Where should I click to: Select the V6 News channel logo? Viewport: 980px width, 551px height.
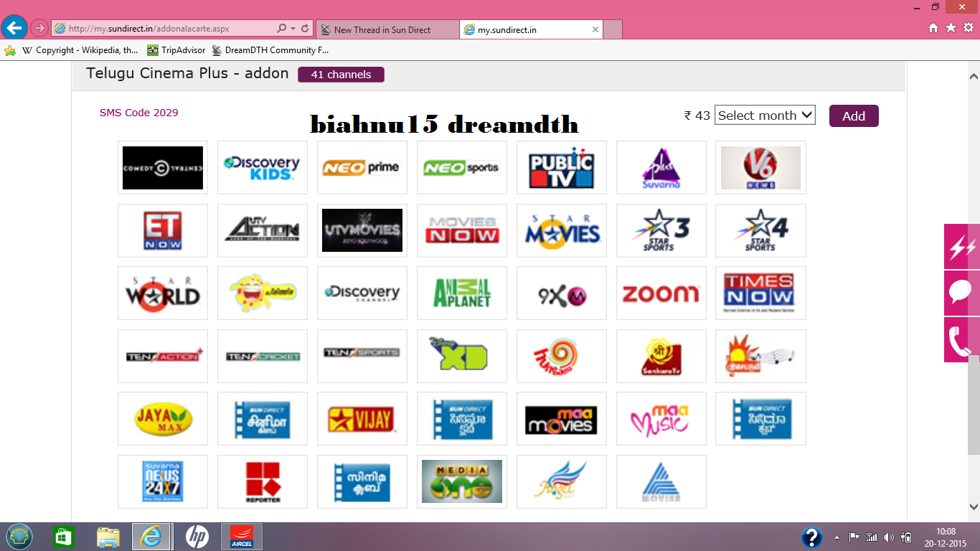[x=760, y=168]
